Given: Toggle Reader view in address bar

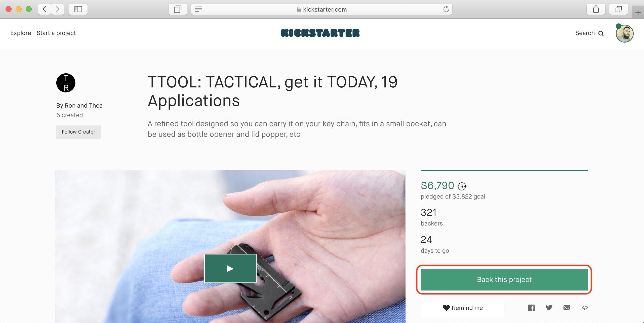Looking at the screenshot, I should coord(198,9).
